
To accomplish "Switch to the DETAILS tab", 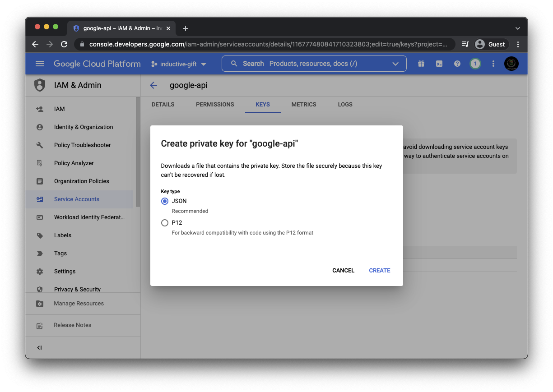I will pyautogui.click(x=163, y=104).
